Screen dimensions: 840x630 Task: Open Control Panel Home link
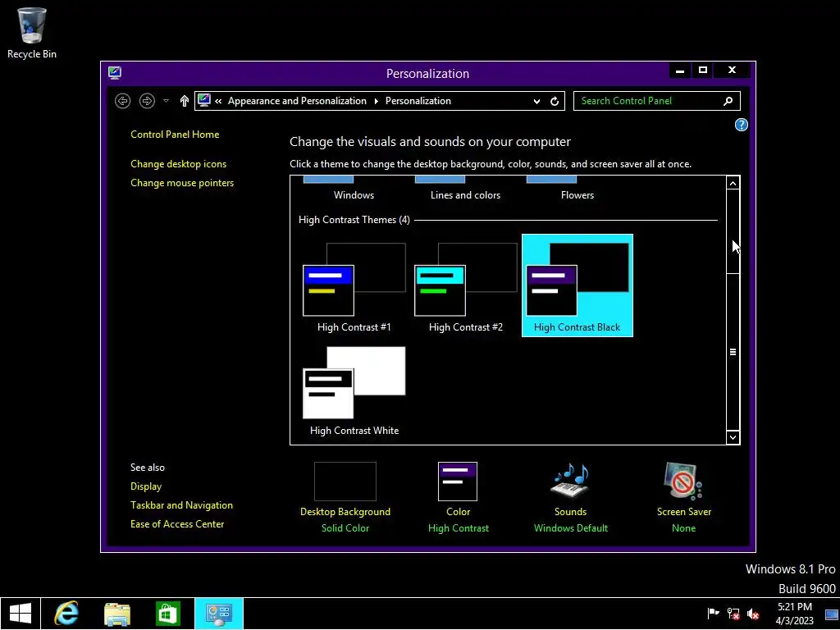point(175,135)
